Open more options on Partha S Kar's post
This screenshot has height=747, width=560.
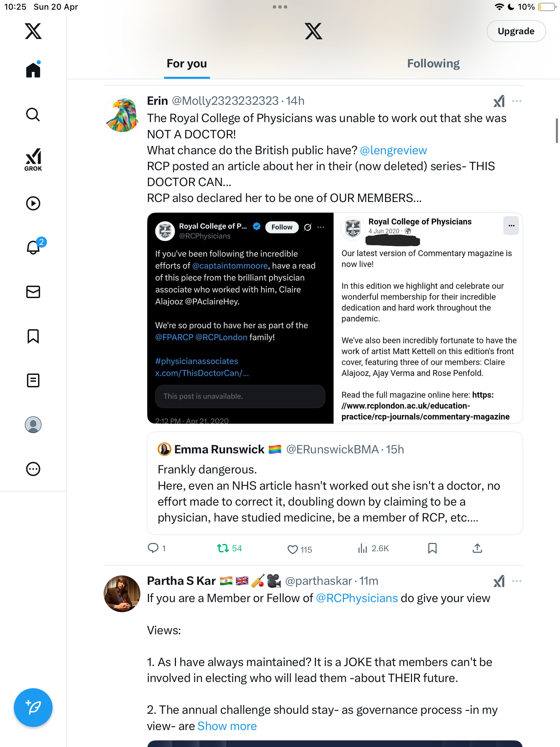516,581
